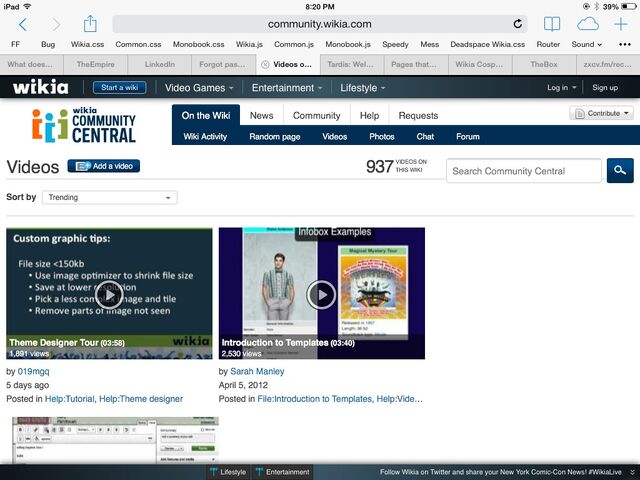The image size is (640, 480).
Task: Open the Deadspace Wikia.css bookmark
Action: click(487, 44)
